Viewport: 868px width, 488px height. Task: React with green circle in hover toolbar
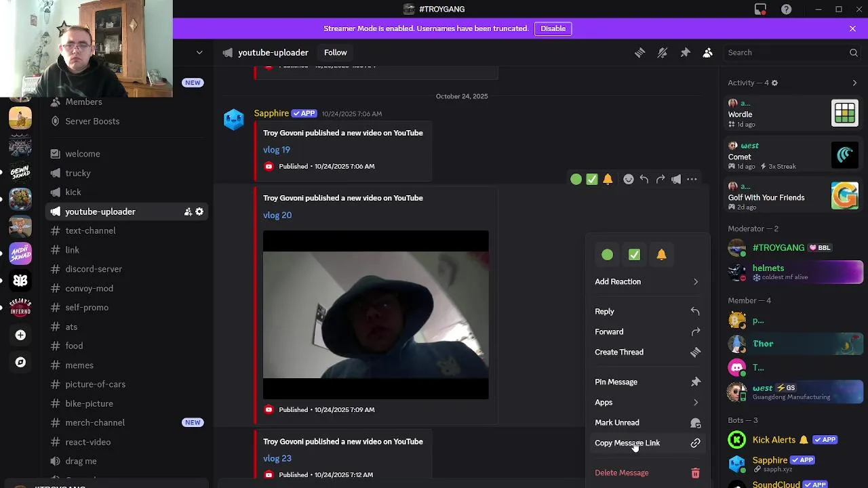click(576, 180)
